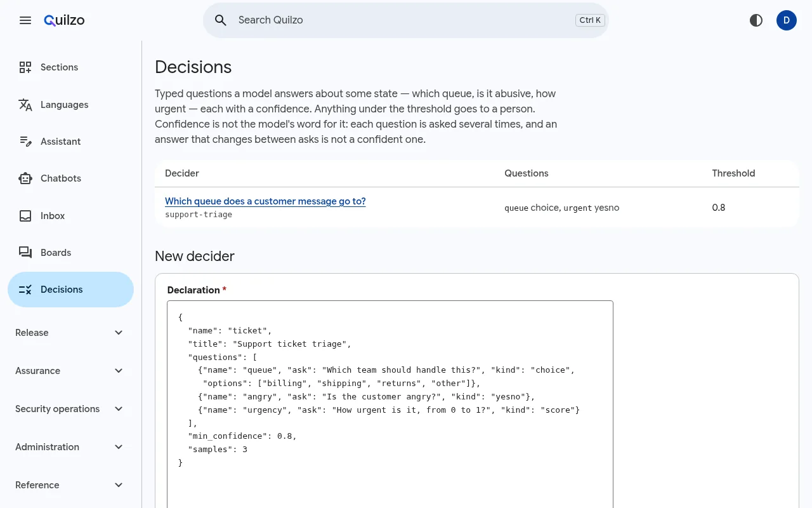Click the Languages translate icon

coord(25,105)
